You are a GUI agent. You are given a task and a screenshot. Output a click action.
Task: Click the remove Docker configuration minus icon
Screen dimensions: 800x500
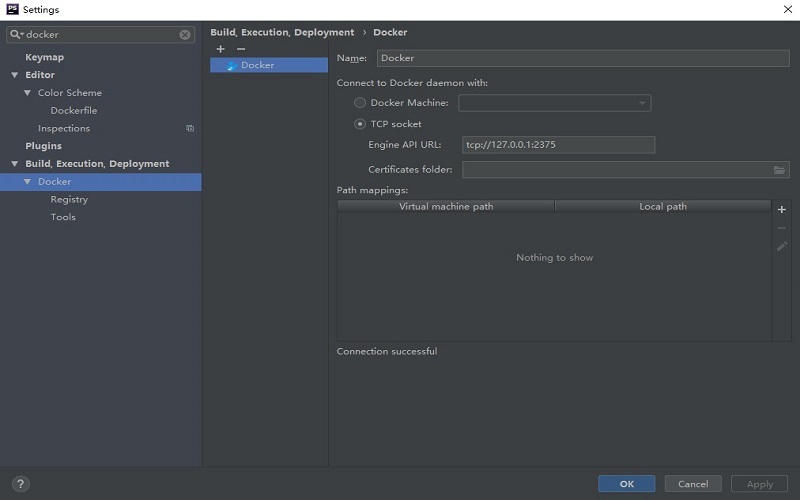[x=241, y=49]
